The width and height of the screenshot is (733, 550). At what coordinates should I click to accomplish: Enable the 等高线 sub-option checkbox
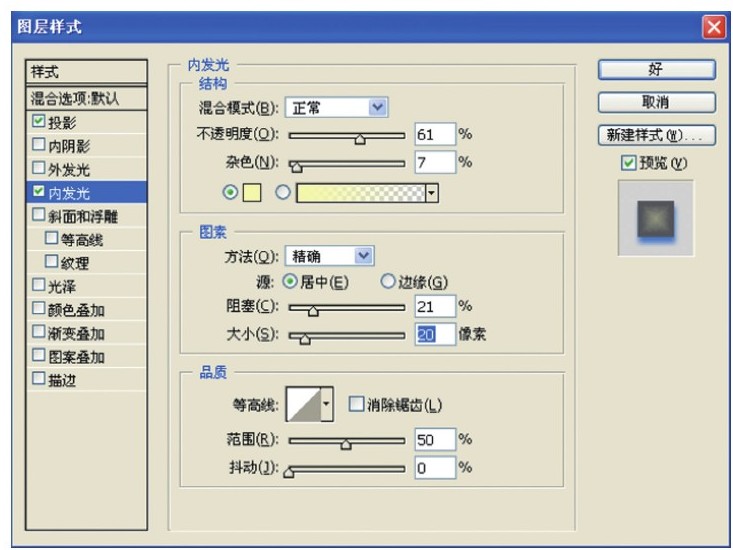tap(51, 238)
